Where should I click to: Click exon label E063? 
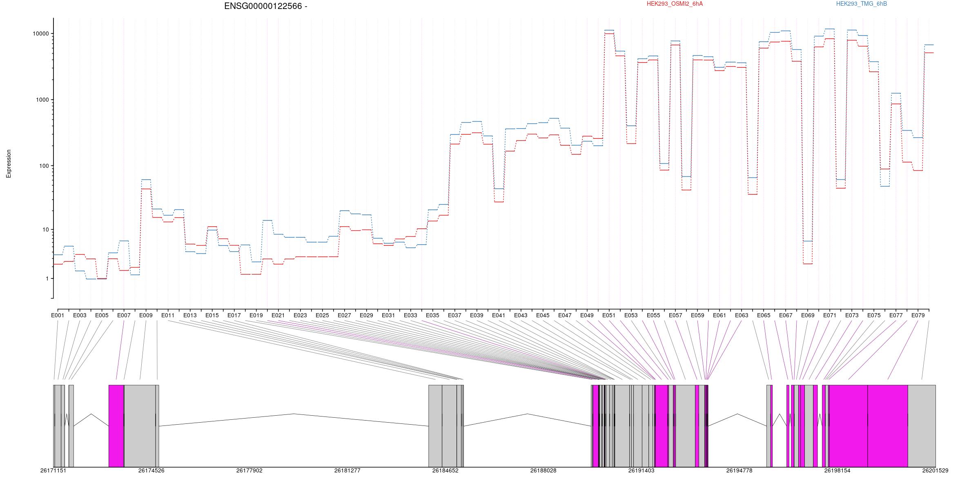(x=742, y=315)
